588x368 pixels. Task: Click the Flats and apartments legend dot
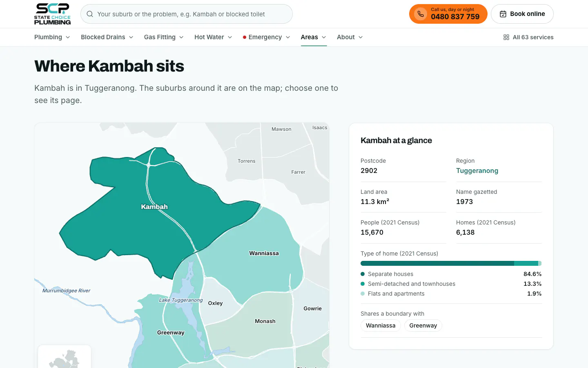point(363,294)
